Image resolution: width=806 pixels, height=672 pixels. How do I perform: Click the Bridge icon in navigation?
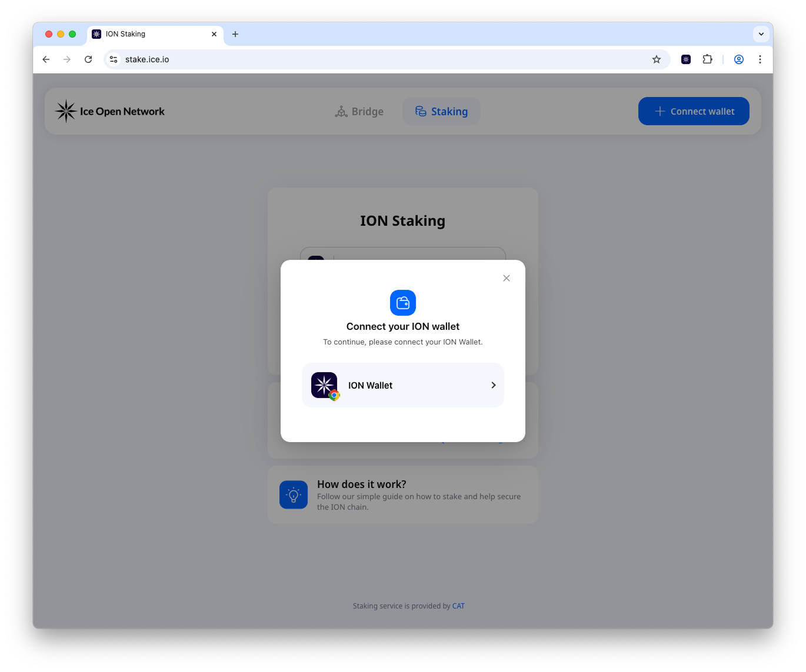341,112
